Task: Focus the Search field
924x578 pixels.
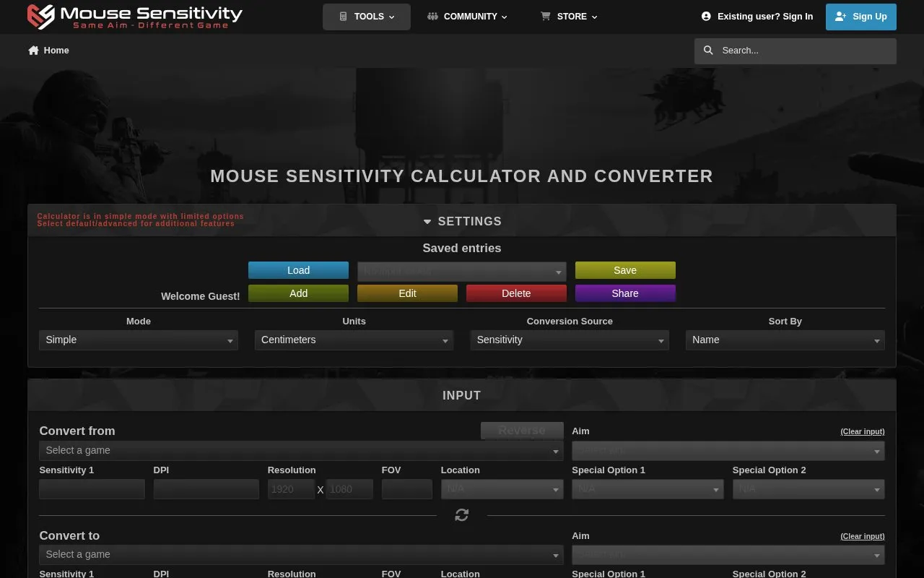Action: pyautogui.click(x=796, y=51)
